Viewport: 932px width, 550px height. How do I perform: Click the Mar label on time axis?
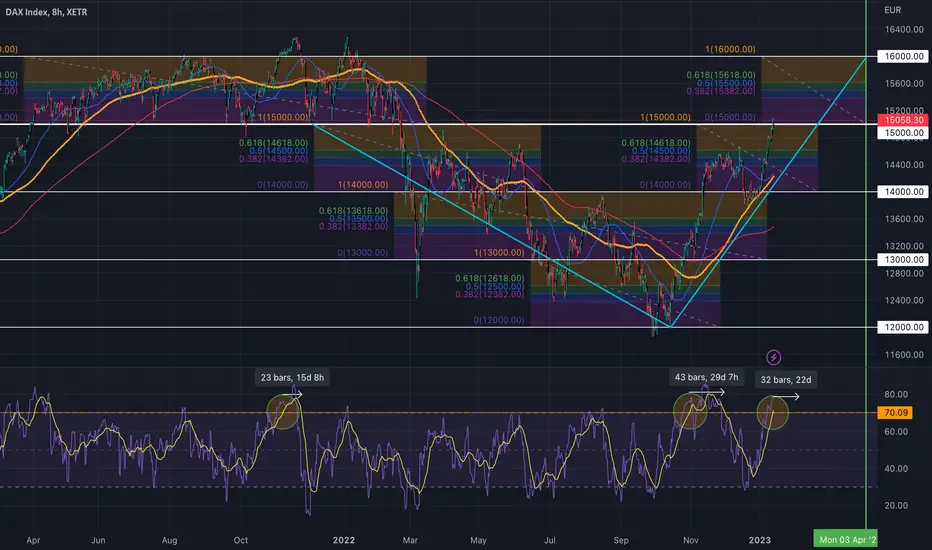coord(410,540)
